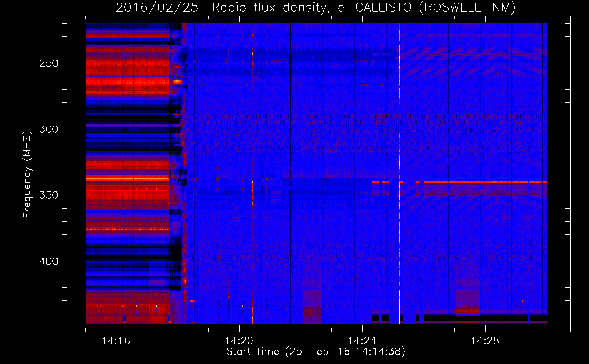Image resolution: width=589 pixels, height=364 pixels.
Task: Click the 300 frequency tick label
Action: (49, 129)
